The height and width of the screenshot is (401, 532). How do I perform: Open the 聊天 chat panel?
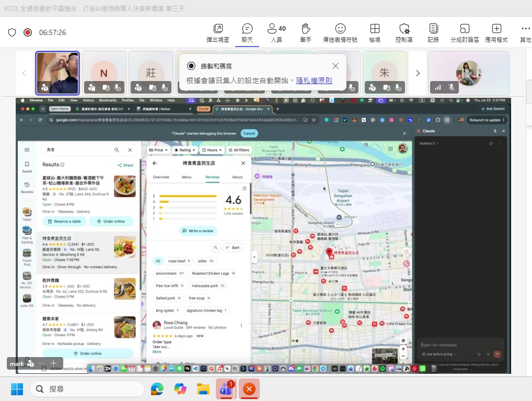[247, 33]
